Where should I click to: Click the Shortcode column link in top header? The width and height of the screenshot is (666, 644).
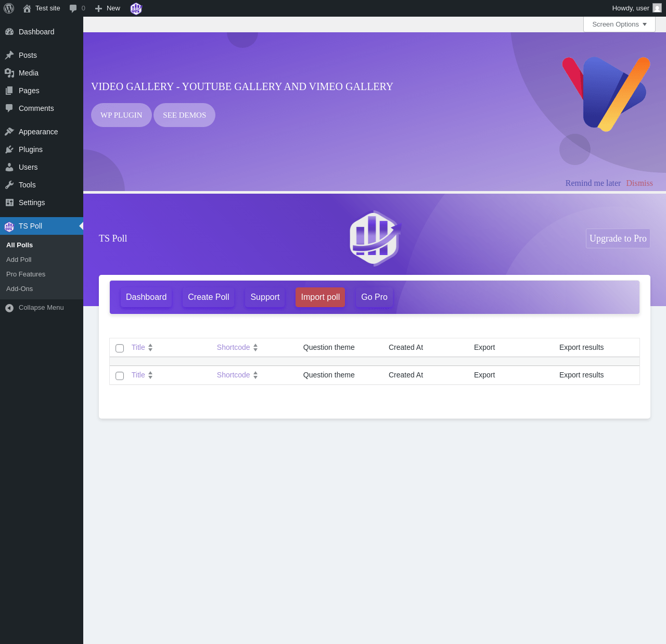pos(233,347)
